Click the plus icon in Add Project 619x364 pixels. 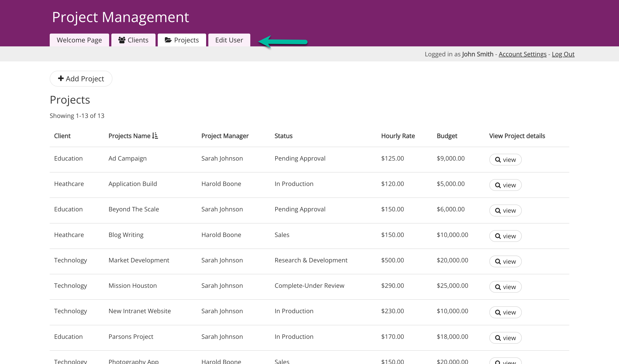(61, 78)
